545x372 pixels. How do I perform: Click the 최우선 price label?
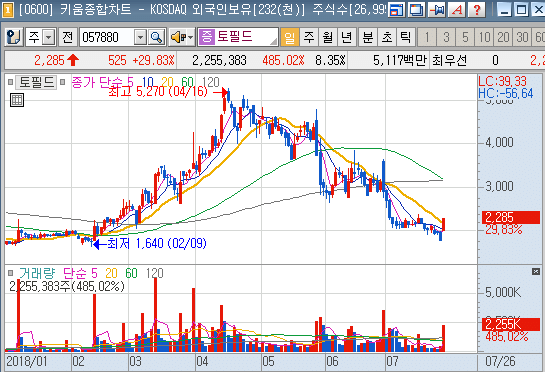449,60
